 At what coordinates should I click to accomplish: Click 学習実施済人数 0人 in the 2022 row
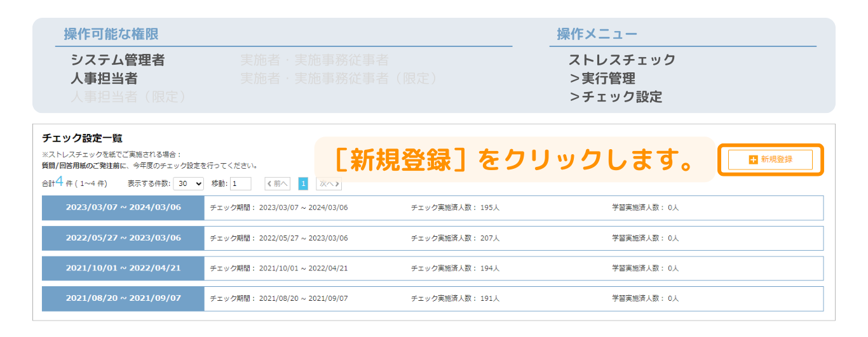click(645, 239)
